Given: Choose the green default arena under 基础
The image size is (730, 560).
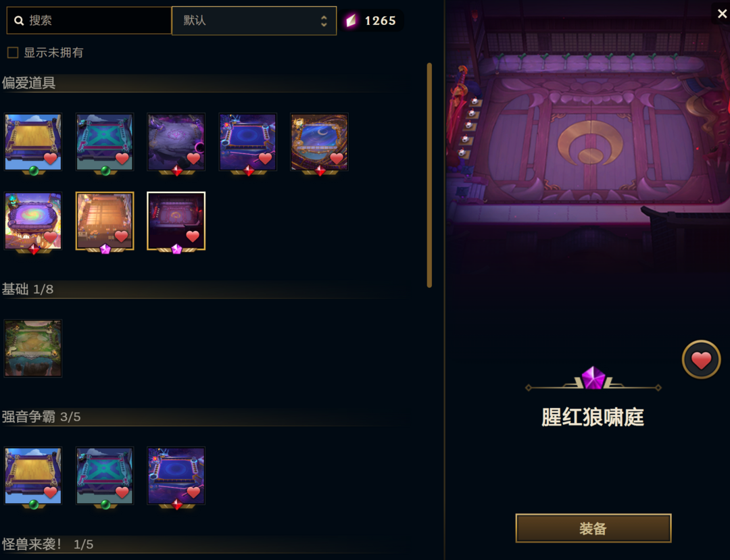Looking at the screenshot, I should pyautogui.click(x=33, y=348).
